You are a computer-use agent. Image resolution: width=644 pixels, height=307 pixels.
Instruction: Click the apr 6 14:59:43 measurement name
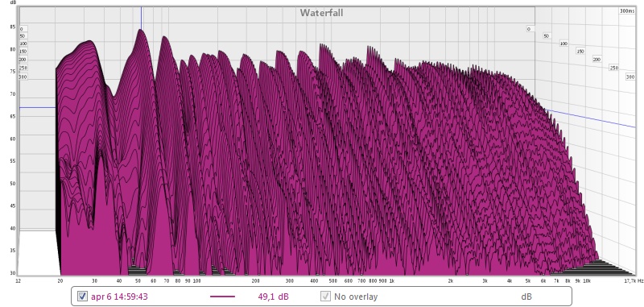click(x=119, y=297)
